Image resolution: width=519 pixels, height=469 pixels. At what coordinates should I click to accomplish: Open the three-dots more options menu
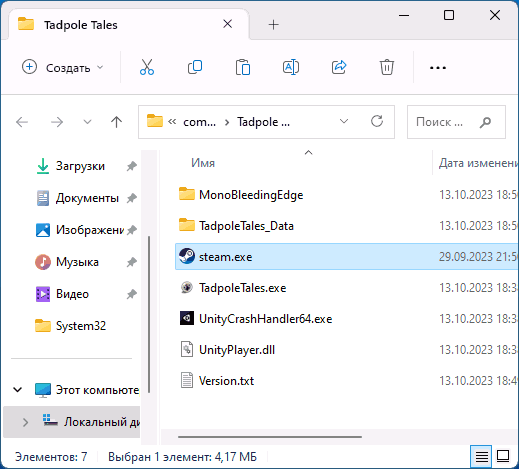[x=438, y=68]
